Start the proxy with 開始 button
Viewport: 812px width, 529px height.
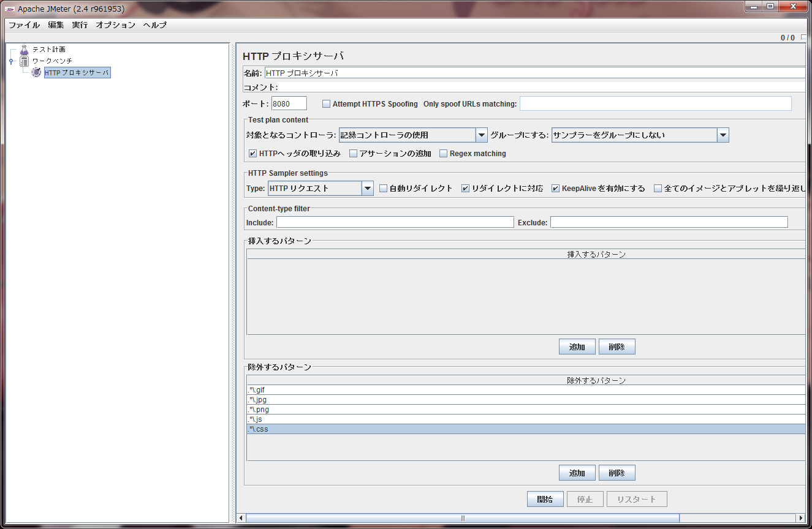tap(545, 499)
